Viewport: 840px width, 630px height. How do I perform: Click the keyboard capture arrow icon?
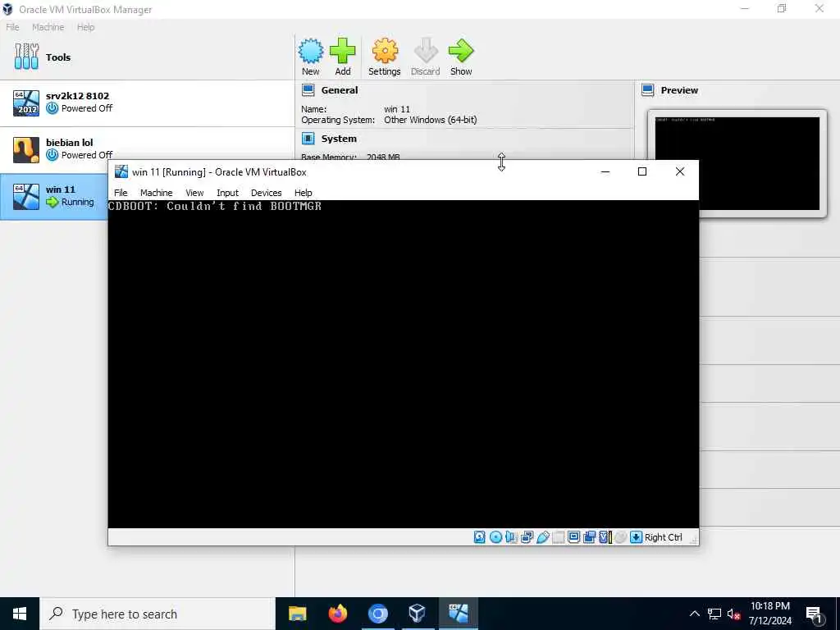pyautogui.click(x=636, y=537)
